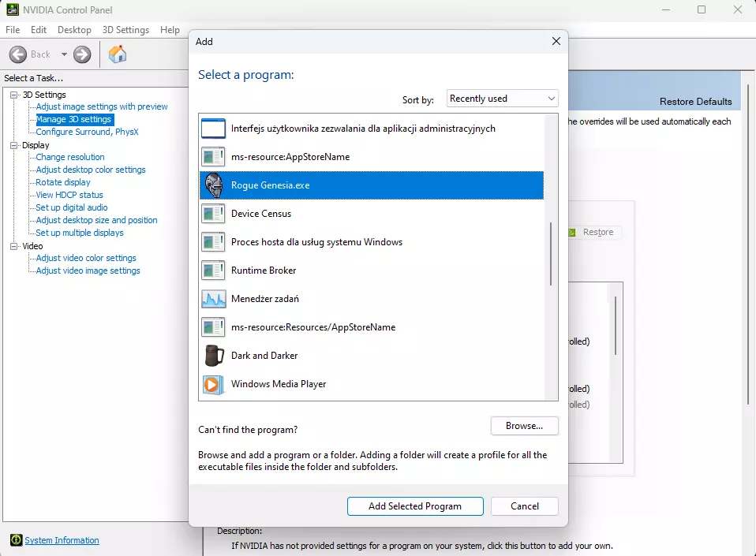Open the Desktop menu
Image resolution: width=756 pixels, height=556 pixels.
(x=74, y=30)
